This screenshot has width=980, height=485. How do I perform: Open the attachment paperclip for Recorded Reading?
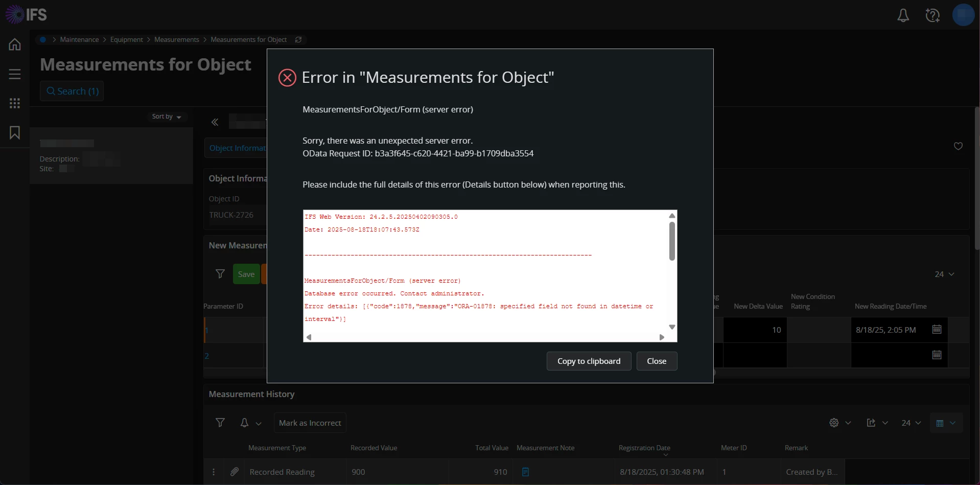[235, 472]
